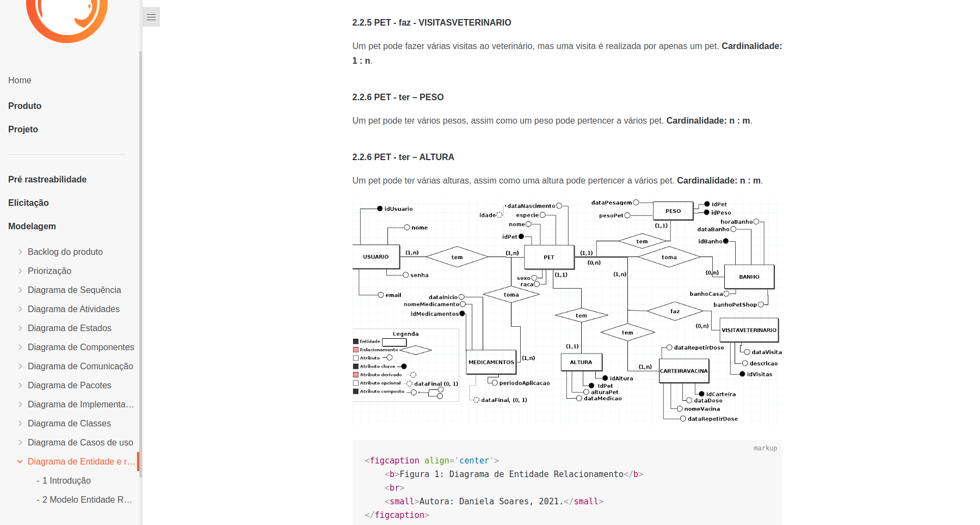Open the Home link in sidebar
980x525 pixels.
coord(20,80)
